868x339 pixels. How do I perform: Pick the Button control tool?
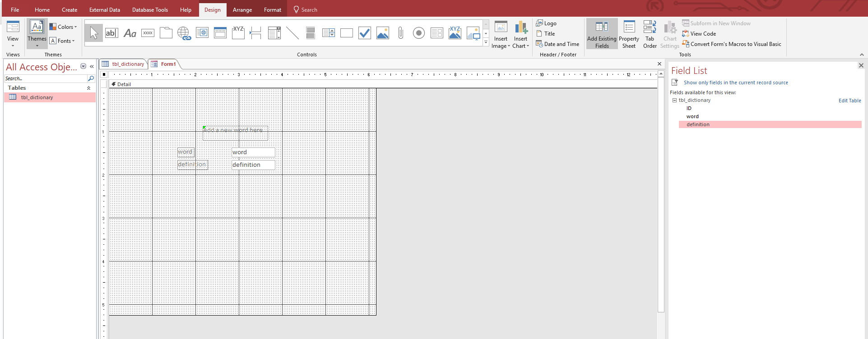[x=148, y=33]
